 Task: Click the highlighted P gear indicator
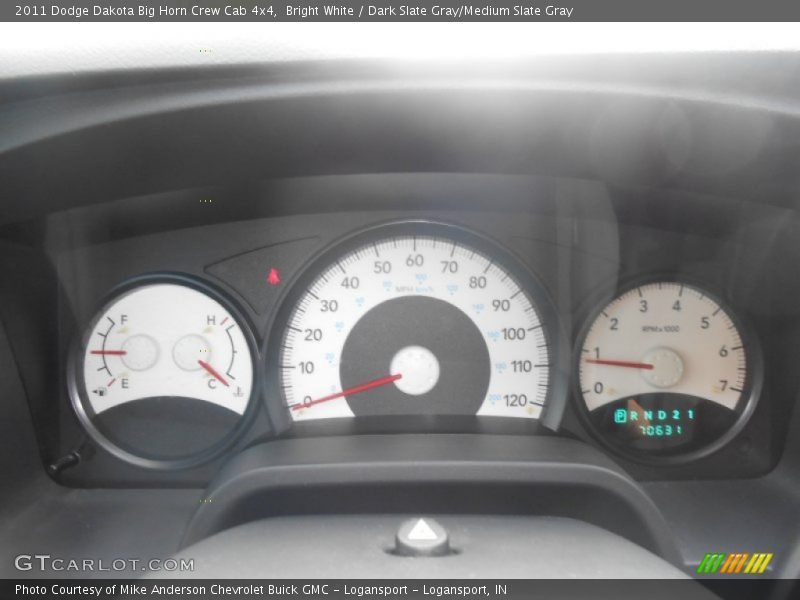click(620, 416)
